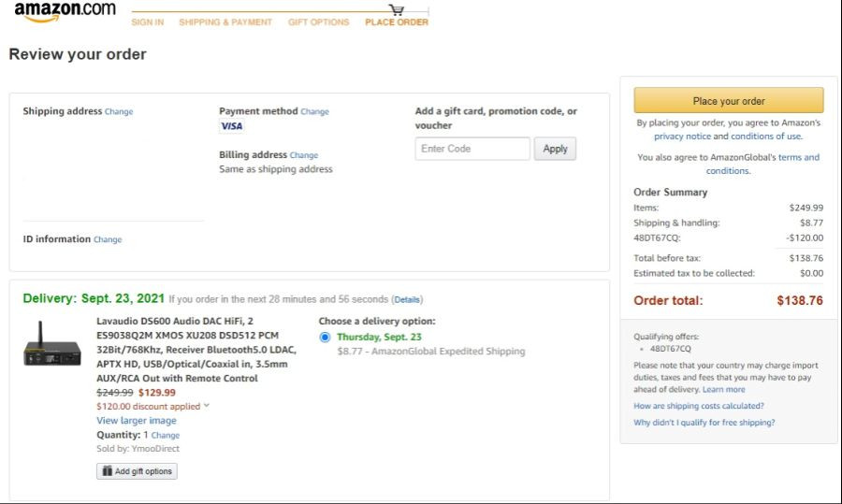This screenshot has width=842, height=504.
Task: Open View larger image link
Action: [x=137, y=420]
